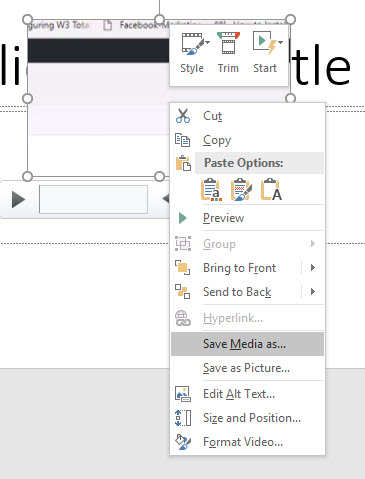Expand the Bring to Front submenu arrow
Viewport: 365px width, 479px height.
pos(313,268)
